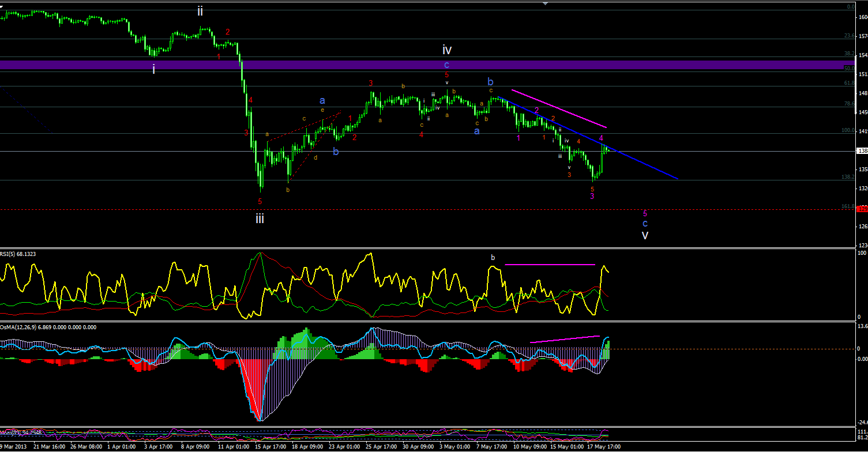Click the 138.2 Fibonacci level label
The image size is (868, 452).
[x=848, y=177]
